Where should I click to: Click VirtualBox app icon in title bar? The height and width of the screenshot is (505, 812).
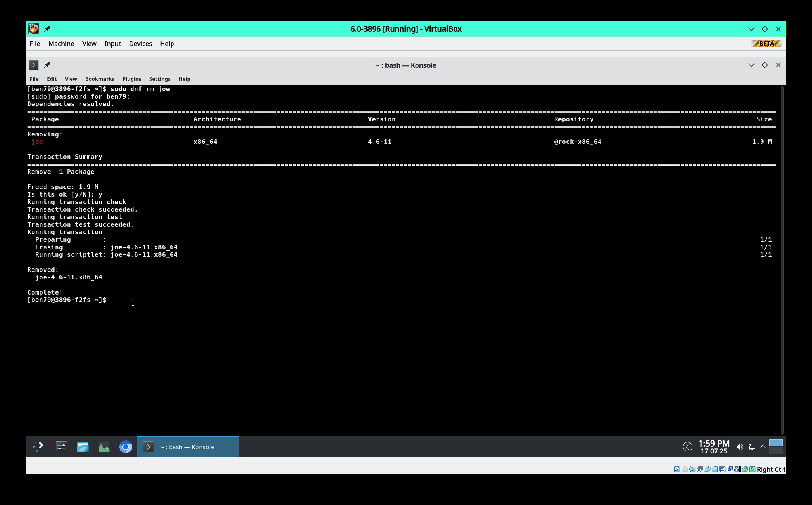pyautogui.click(x=34, y=29)
